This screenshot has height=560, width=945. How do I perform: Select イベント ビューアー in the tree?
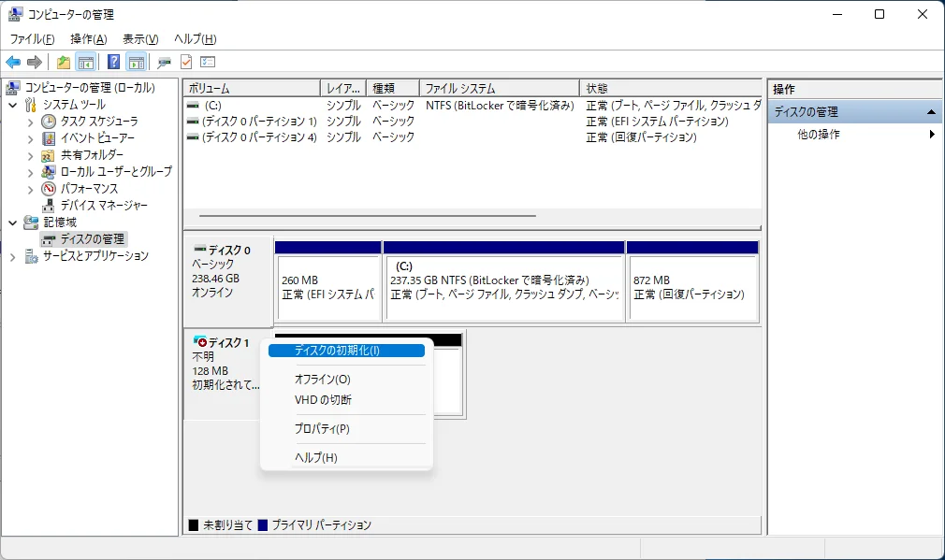coord(97,138)
